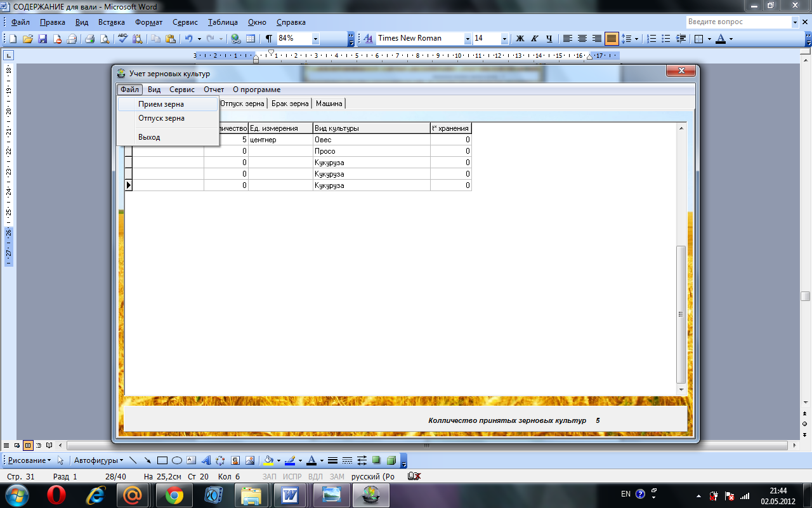
Task: Open Opera browser from the taskbar
Action: [56, 495]
